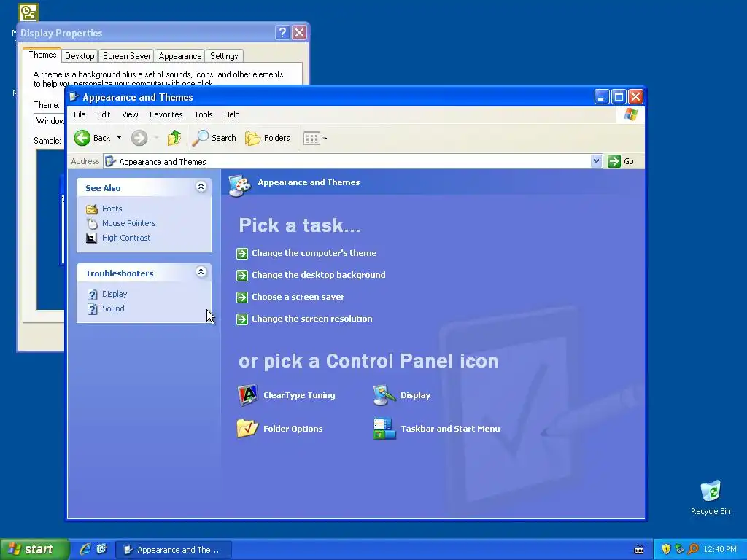Open the Back history dropdown arrow

pyautogui.click(x=119, y=138)
